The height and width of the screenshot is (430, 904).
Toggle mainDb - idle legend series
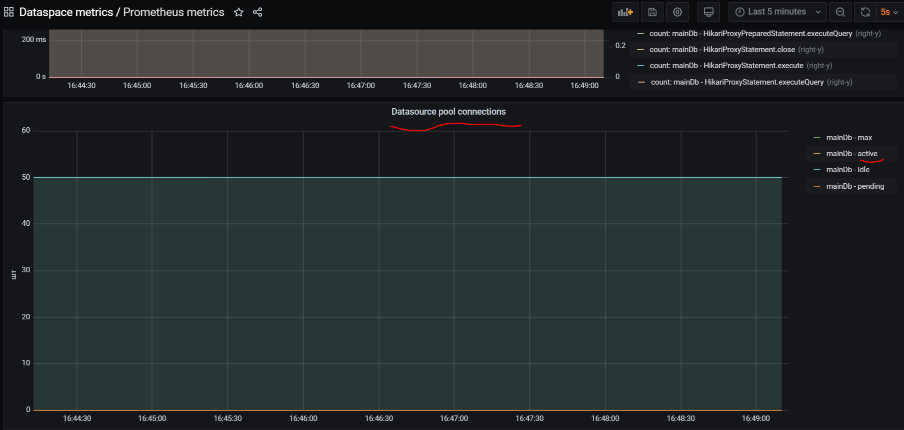point(848,170)
